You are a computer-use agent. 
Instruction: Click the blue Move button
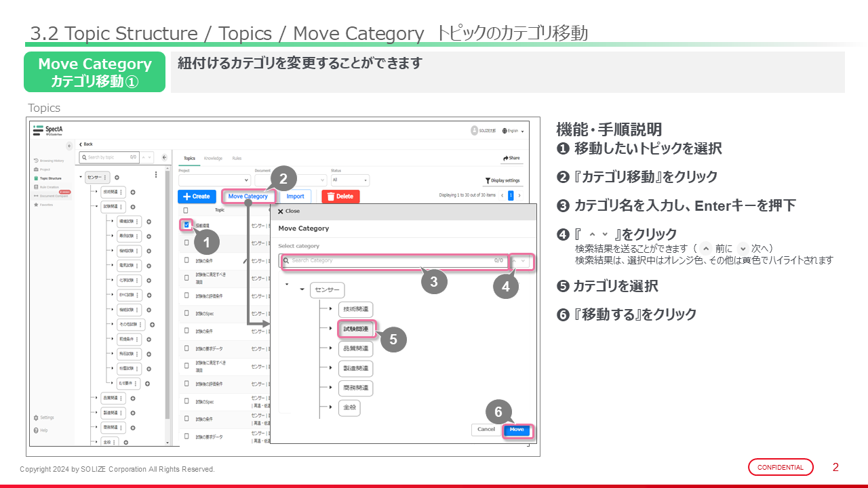pyautogui.click(x=517, y=430)
